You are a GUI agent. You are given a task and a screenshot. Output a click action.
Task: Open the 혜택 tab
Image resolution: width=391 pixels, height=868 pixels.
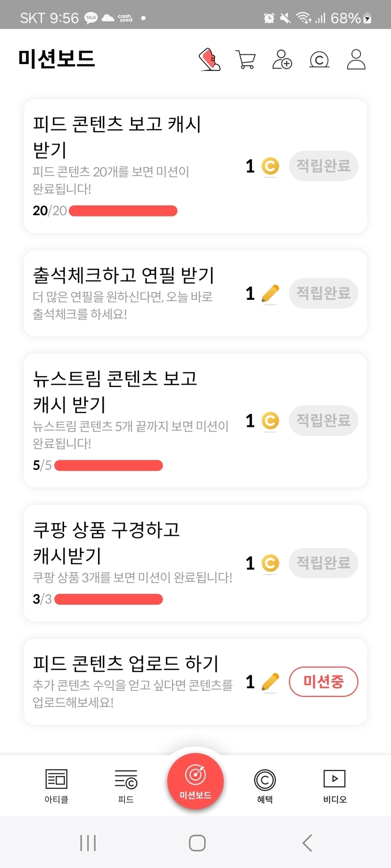265,785
